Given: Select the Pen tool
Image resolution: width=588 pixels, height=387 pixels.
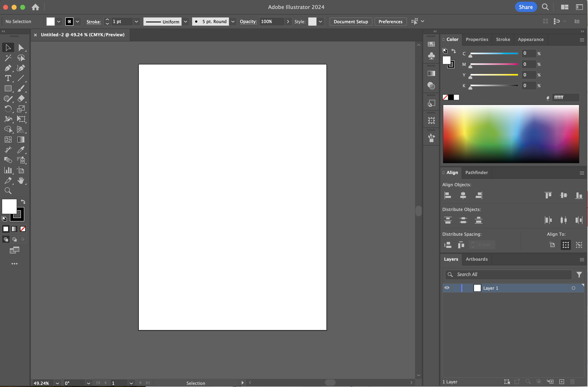Looking at the screenshot, I should (8, 68).
